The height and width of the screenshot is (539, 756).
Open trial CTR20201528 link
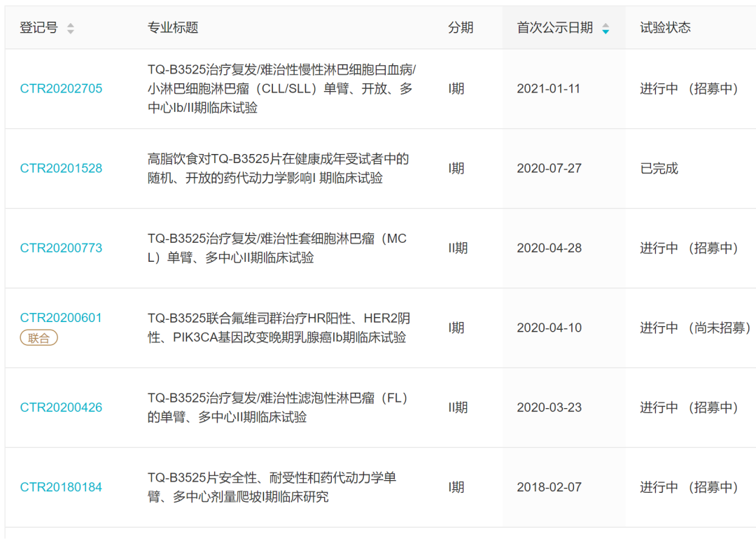(61, 168)
